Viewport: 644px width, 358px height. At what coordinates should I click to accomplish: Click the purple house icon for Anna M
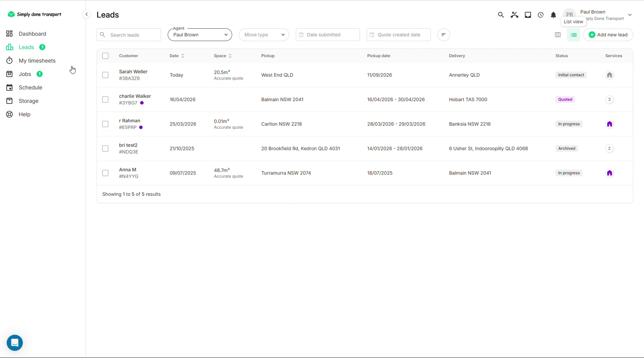(609, 173)
